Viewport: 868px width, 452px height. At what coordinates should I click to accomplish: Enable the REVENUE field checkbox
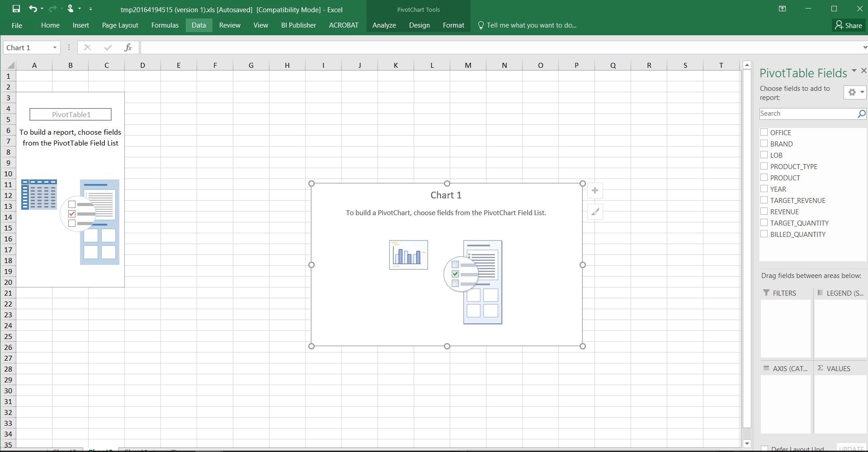click(x=764, y=212)
